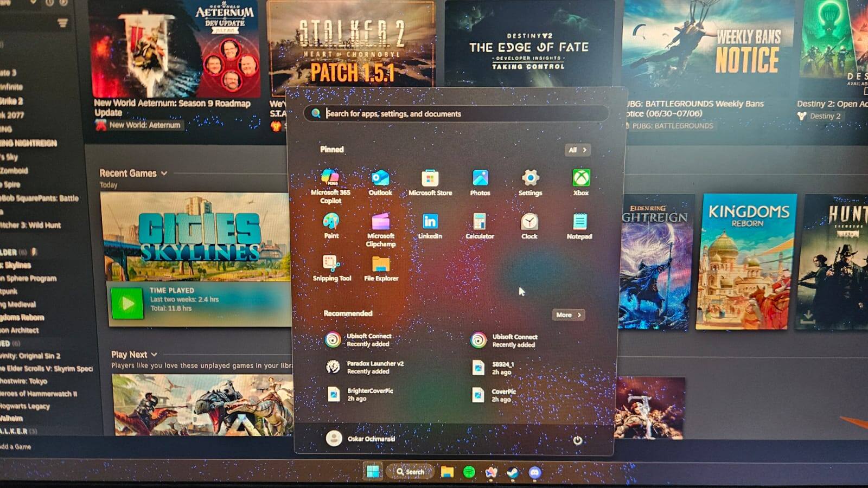Open the Photos app
This screenshot has height=488, width=868.
click(480, 183)
